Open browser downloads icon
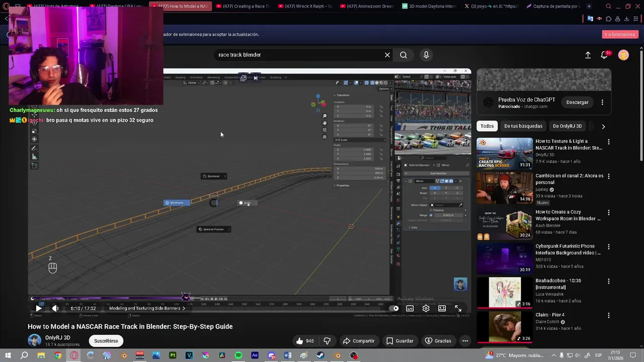Screen dimensions: 644x362 click(x=626, y=19)
